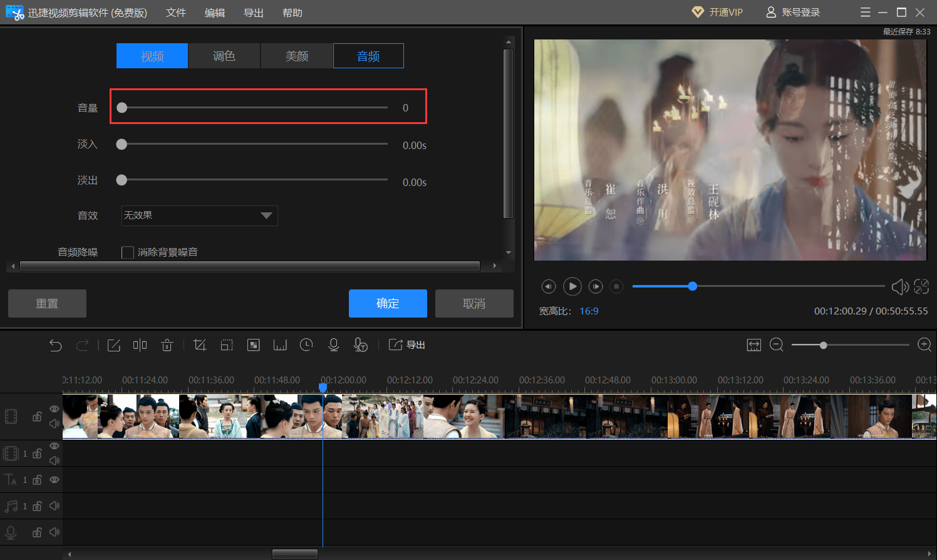937x560 pixels.
Task: Click the redo arrow in the timeline toolbar
Action: pos(82,345)
